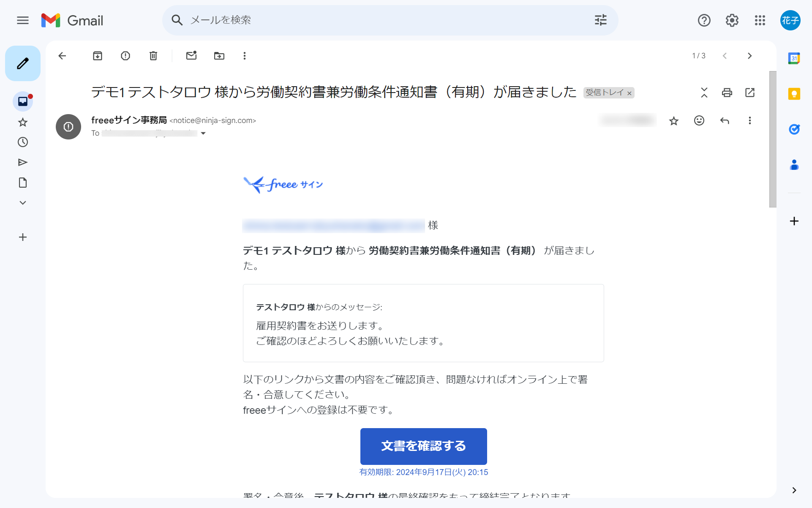Viewport: 812px width, 508px height.
Task: Remove the 受信トレイ label from the email
Action: (x=629, y=93)
